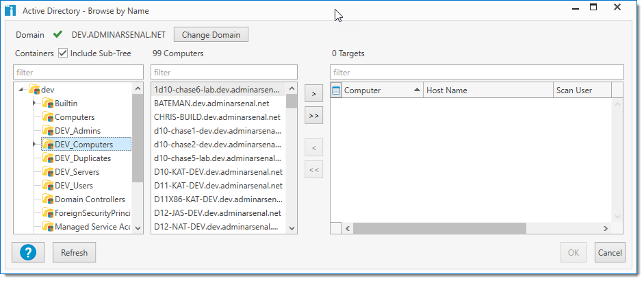Click the Host Name column header
This screenshot has height=281, width=644.
coord(486,90)
